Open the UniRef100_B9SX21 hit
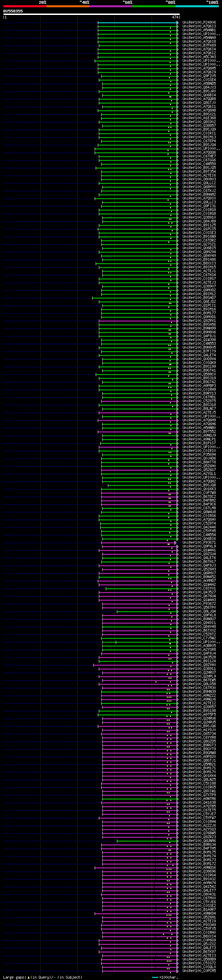222x980 pixels. click(x=199, y=114)
